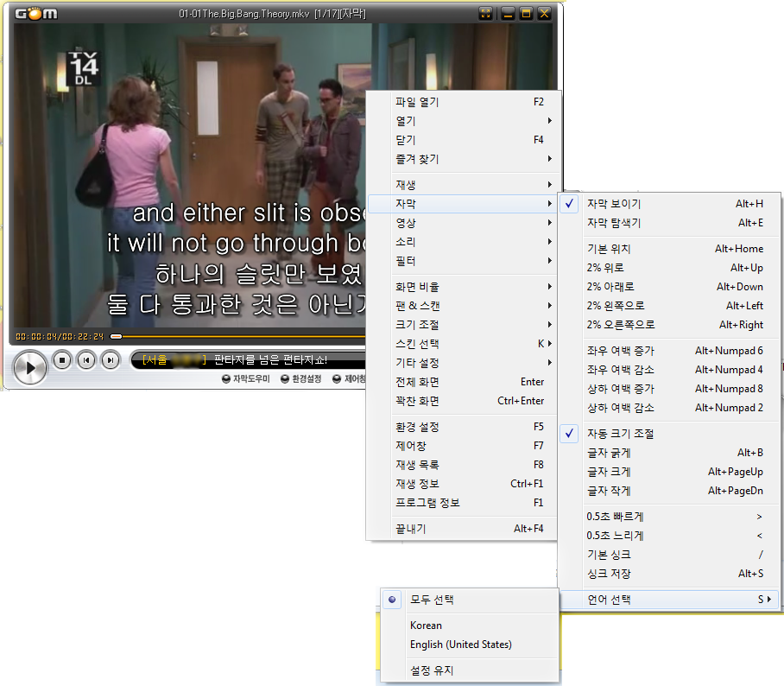The image size is (784, 686).
Task: Select 꽉찬 화면 menu entry
Action: click(463, 401)
